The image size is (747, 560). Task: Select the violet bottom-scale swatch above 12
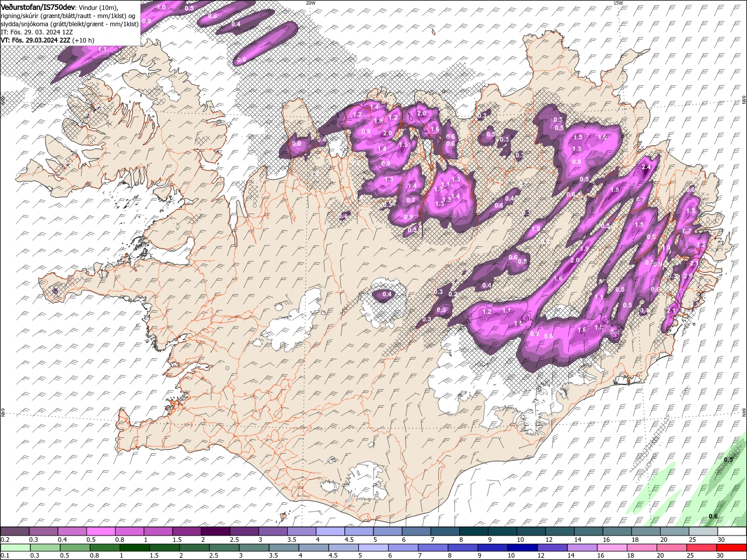coord(551,548)
